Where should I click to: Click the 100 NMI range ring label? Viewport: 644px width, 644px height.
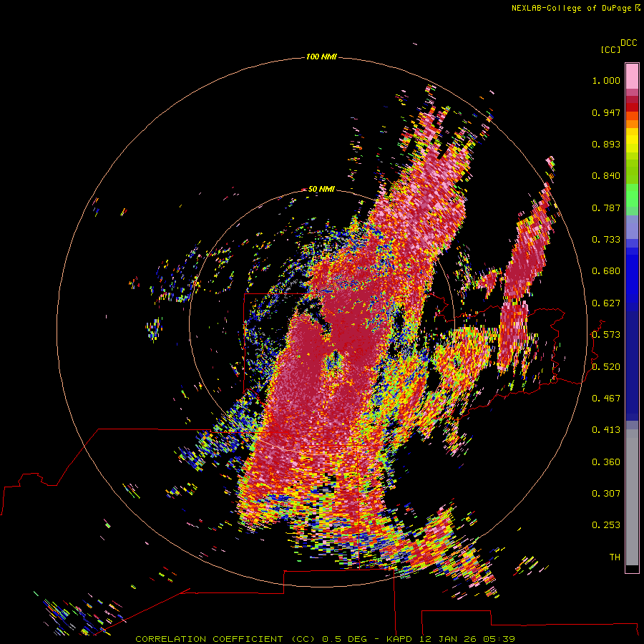click(x=321, y=57)
